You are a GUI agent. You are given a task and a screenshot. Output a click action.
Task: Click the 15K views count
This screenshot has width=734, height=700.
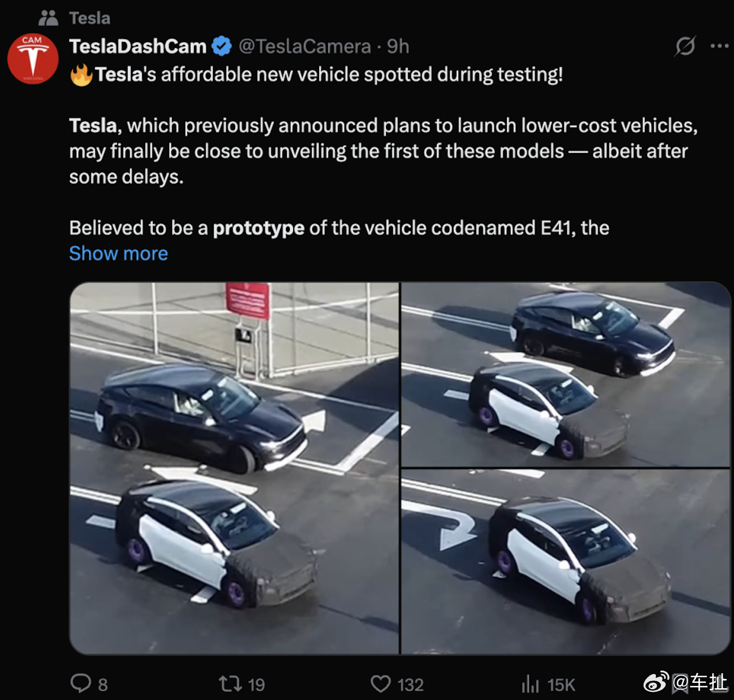[x=561, y=684]
